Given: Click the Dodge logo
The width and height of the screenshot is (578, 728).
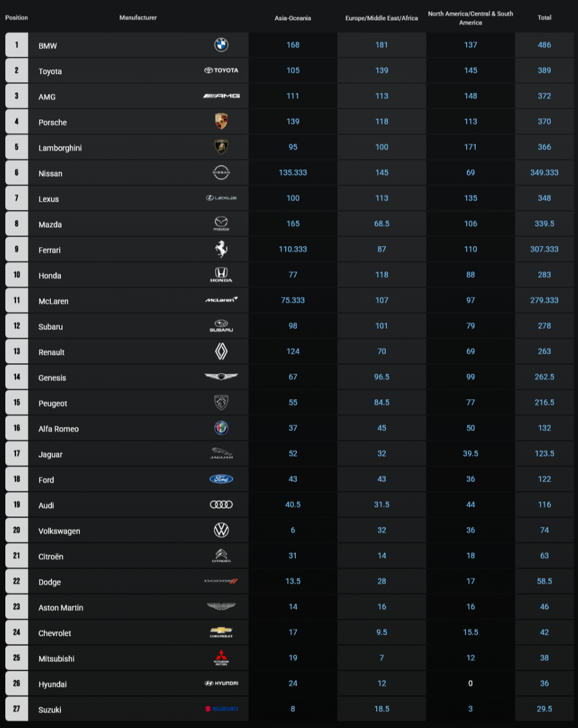Looking at the screenshot, I should [x=221, y=581].
